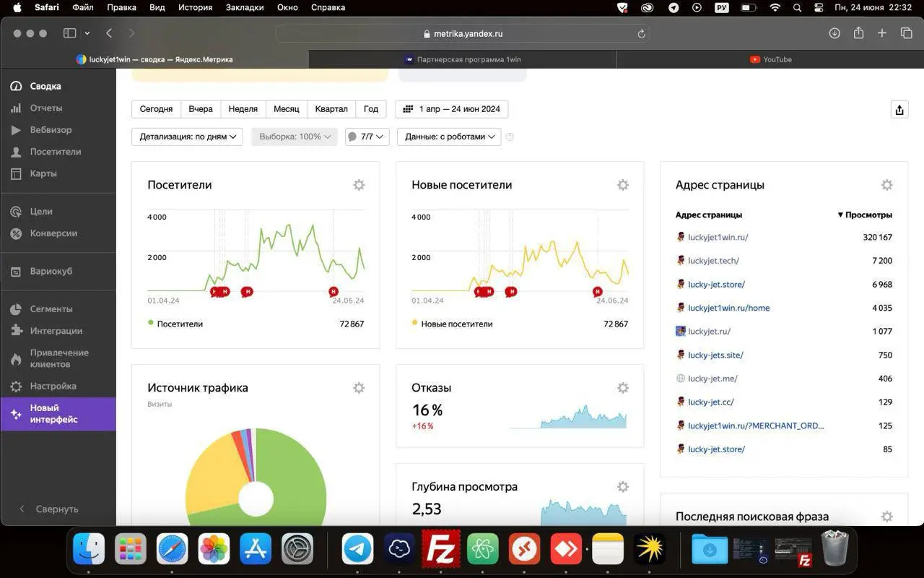Open Привлечение клиентов in the sidebar
Image resolution: width=924 pixels, height=578 pixels.
point(58,358)
